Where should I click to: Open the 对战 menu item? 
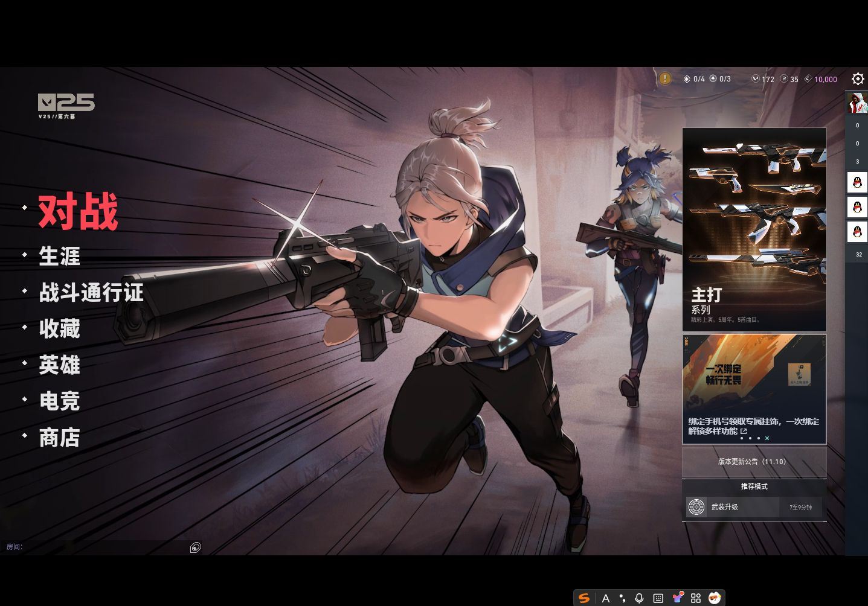pyautogui.click(x=78, y=212)
